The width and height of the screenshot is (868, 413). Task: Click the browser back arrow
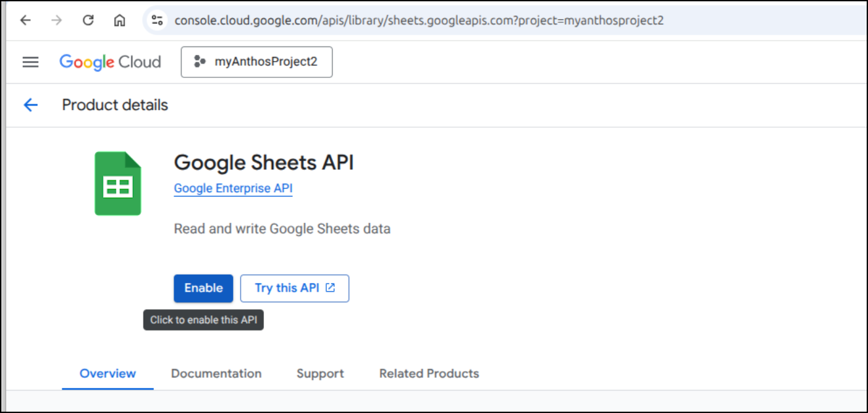(x=26, y=20)
